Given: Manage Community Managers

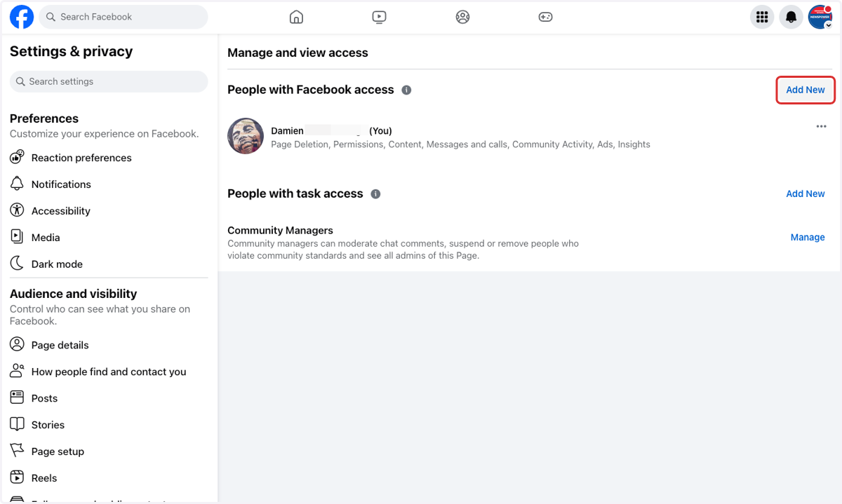Looking at the screenshot, I should [808, 237].
